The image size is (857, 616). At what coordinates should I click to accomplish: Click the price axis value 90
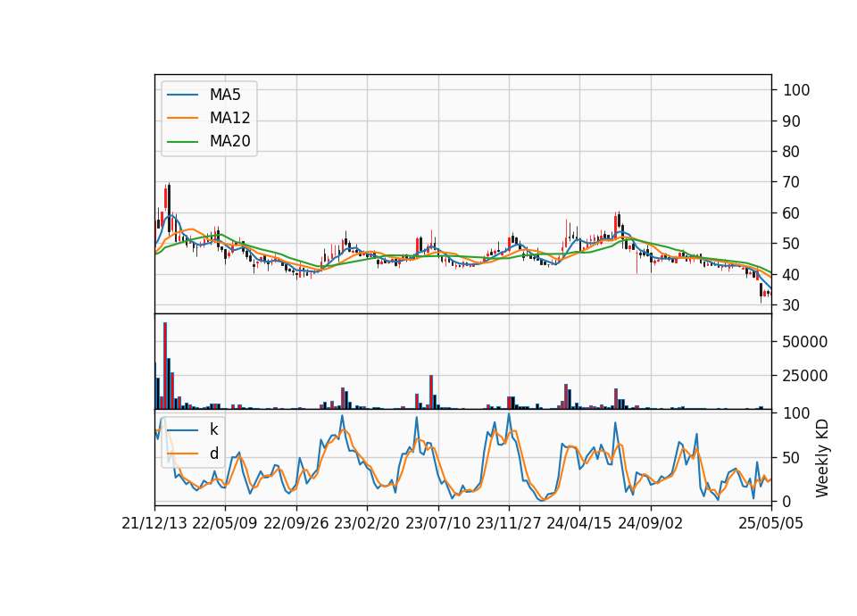[792, 121]
